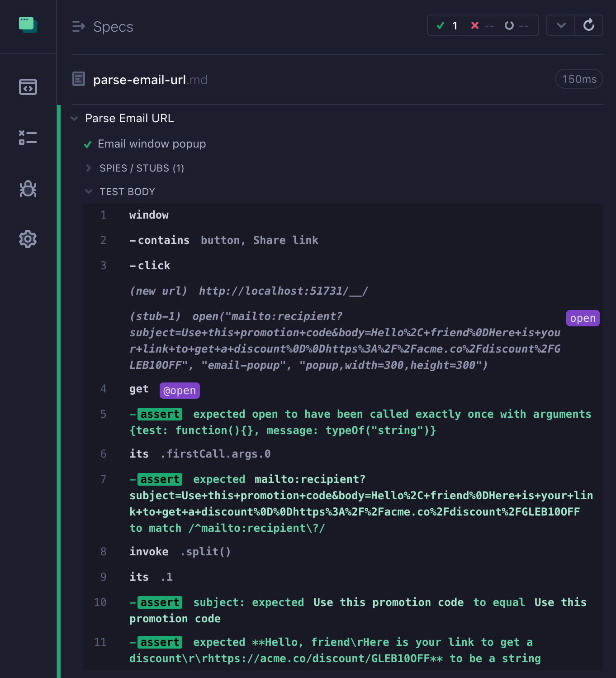Click the get command on line 4
Screen dimensions: 616x678
coord(343,389)
